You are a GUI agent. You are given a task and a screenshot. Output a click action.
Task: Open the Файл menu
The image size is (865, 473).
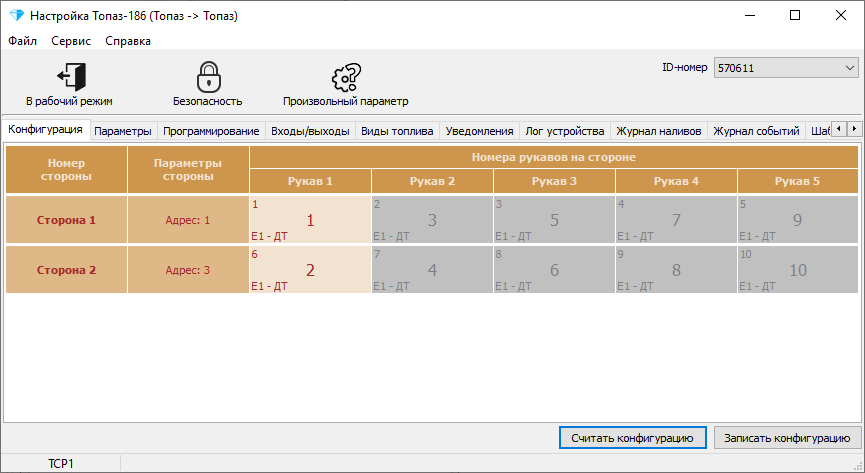pyautogui.click(x=23, y=41)
